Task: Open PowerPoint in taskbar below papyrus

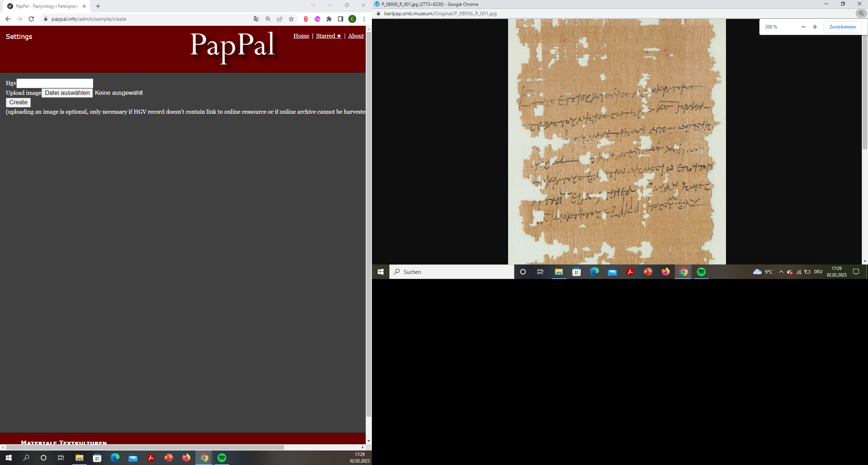Action: tap(648, 272)
